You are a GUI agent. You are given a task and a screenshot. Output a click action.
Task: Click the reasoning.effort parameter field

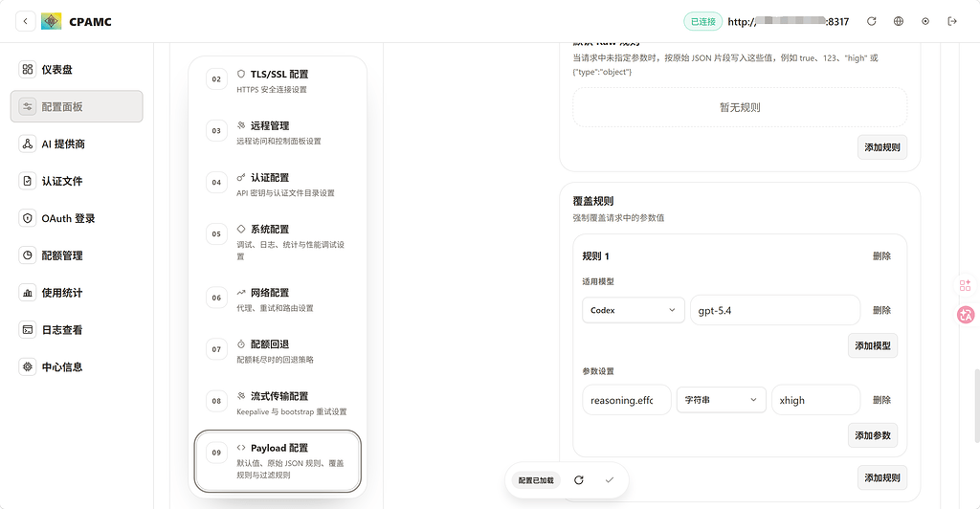pyautogui.click(x=626, y=400)
